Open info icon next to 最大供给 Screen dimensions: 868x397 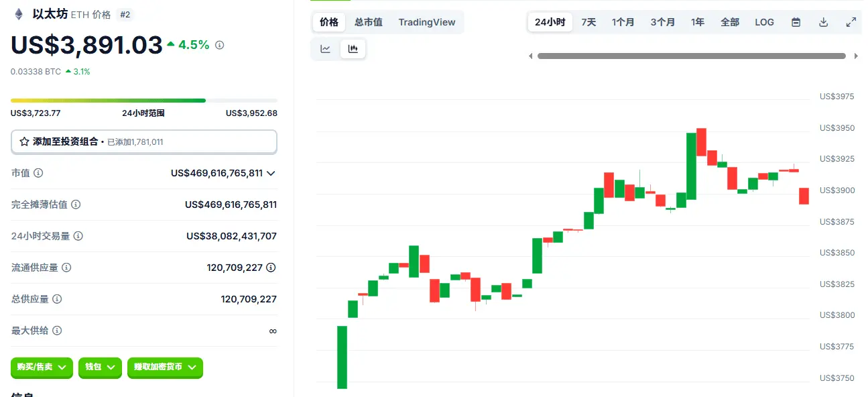point(57,331)
